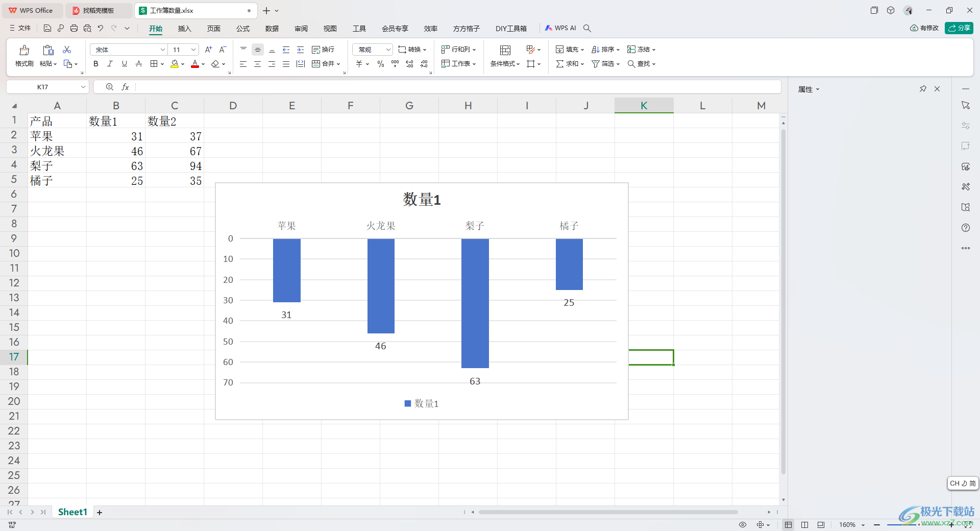Open the number format dropdown (常规)
Screen dimensions: 980x531
[388, 50]
